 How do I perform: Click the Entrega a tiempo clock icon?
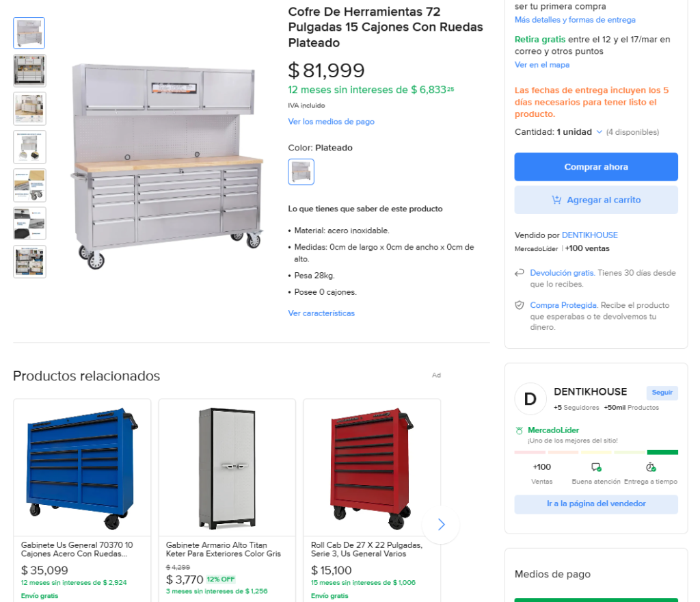pyautogui.click(x=651, y=467)
